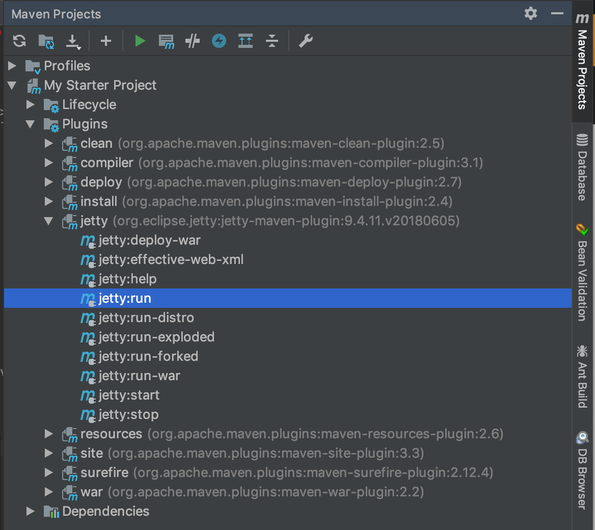Viewport: 595px width, 530px height.
Task: Expand the surefire plugin
Action: (49, 472)
